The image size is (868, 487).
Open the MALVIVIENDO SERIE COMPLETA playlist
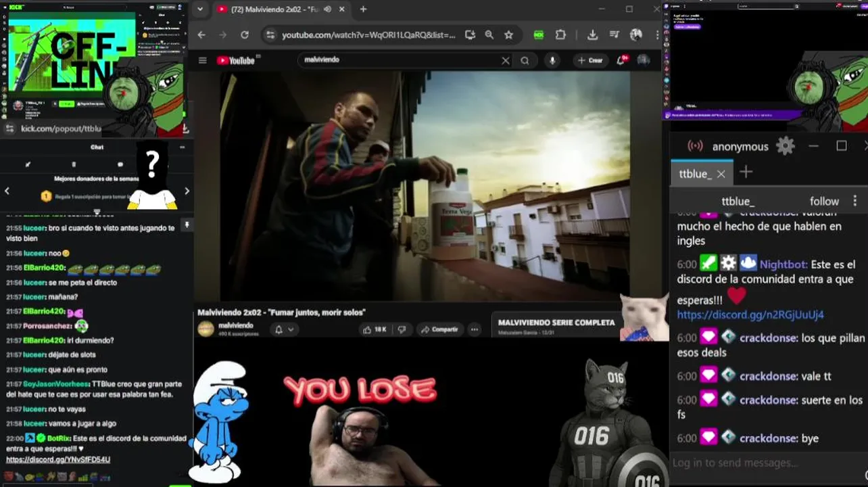tap(556, 323)
